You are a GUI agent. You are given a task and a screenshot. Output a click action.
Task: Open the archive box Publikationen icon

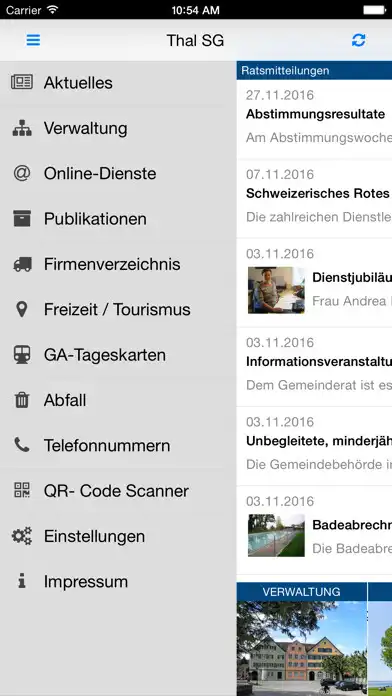click(x=22, y=219)
